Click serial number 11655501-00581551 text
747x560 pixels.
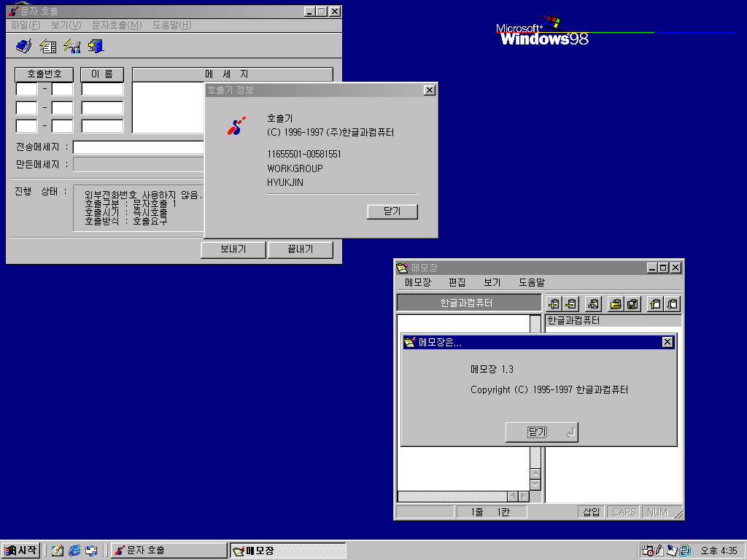pyautogui.click(x=304, y=155)
